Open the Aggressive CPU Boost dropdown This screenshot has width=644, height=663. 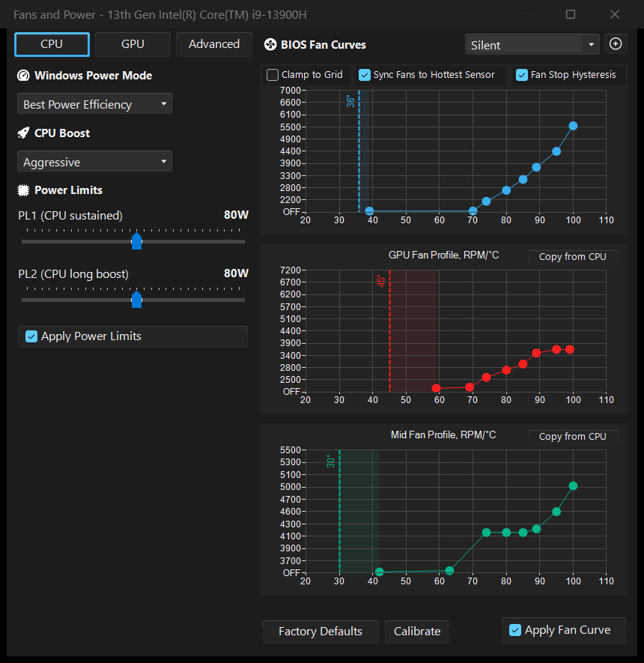(94, 162)
